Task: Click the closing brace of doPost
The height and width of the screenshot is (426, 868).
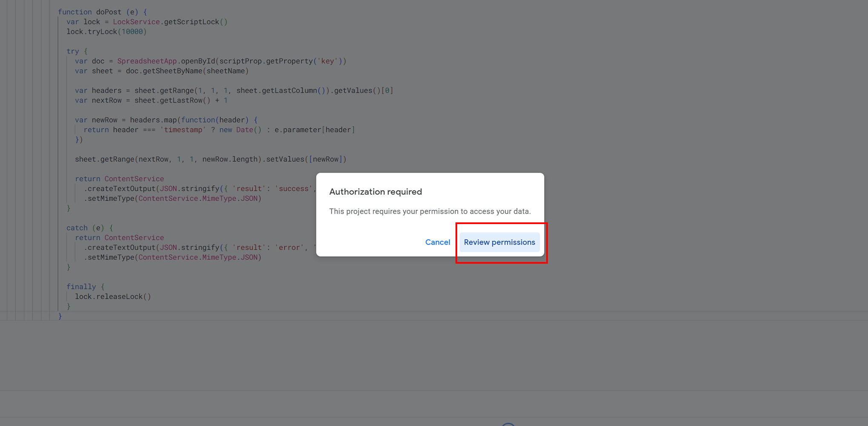Action: pyautogui.click(x=60, y=316)
